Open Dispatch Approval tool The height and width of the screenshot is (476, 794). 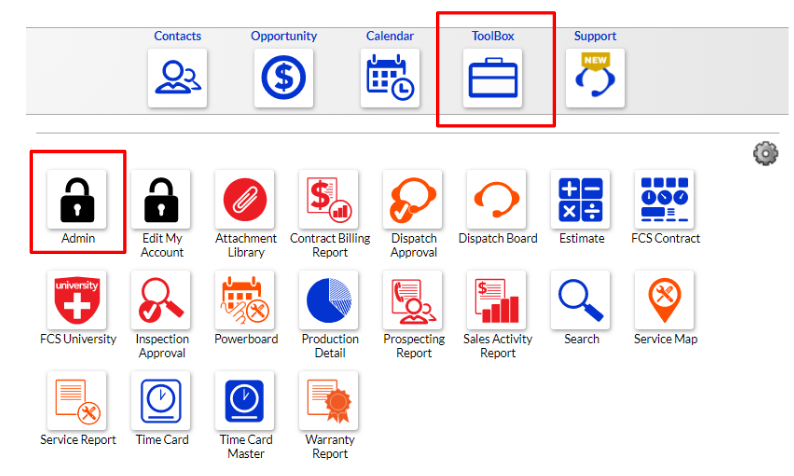click(x=413, y=199)
